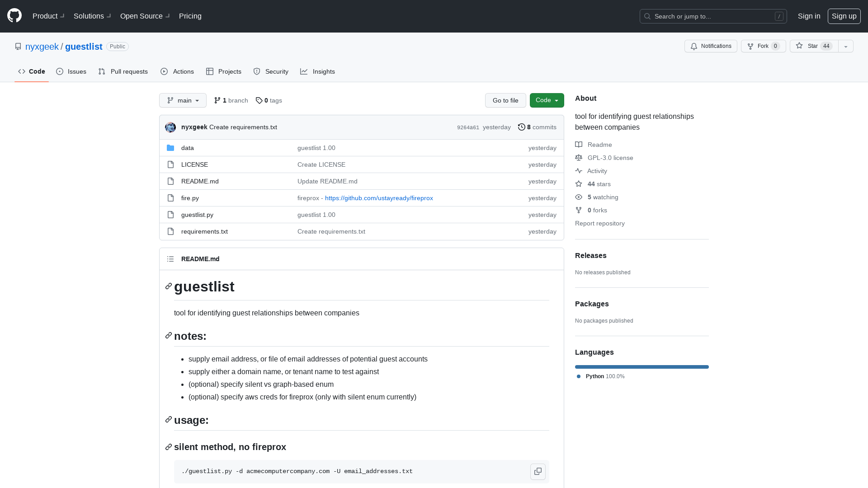The image size is (868, 488).
Task: Click the guestlist heading anchor link
Action: (x=168, y=286)
